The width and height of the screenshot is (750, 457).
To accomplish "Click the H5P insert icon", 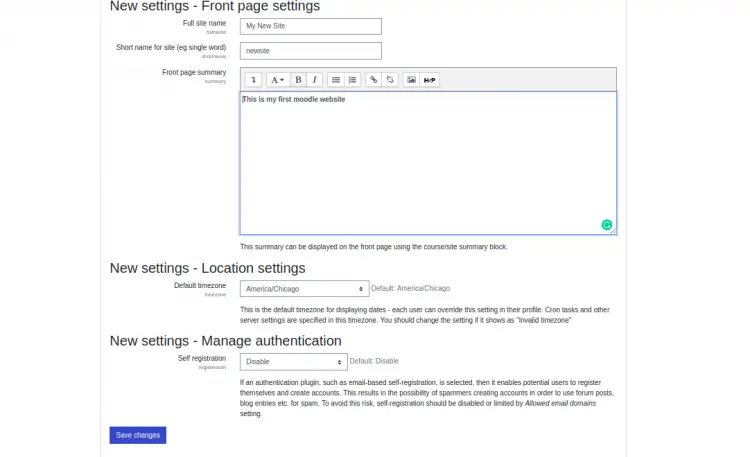I will point(430,80).
